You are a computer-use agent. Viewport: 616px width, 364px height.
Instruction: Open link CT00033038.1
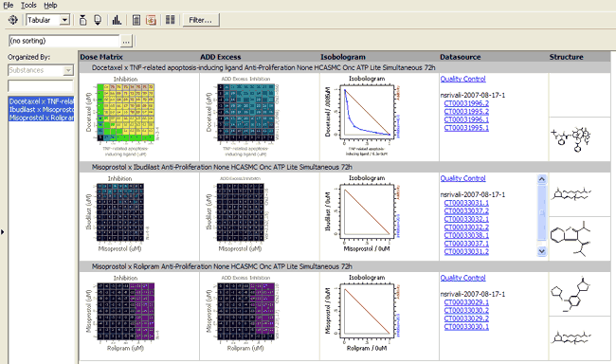466,235
